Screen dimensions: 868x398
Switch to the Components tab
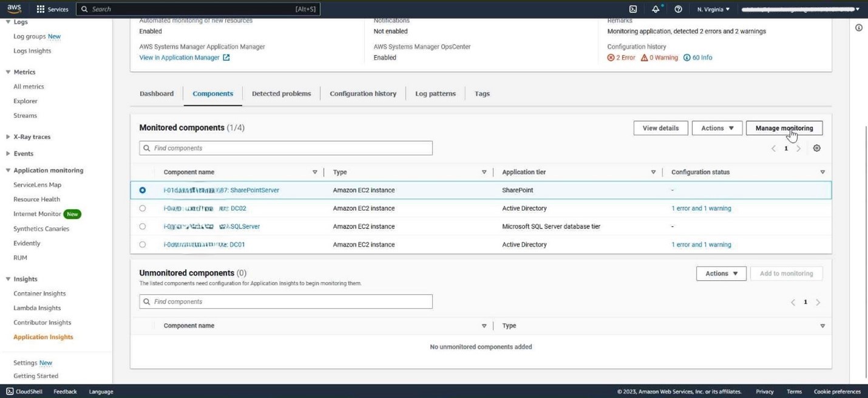(212, 94)
